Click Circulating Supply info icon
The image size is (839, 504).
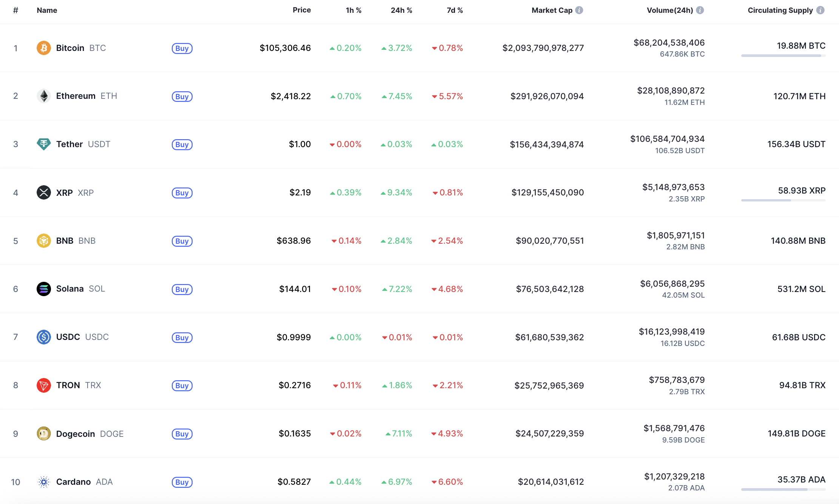tap(820, 10)
